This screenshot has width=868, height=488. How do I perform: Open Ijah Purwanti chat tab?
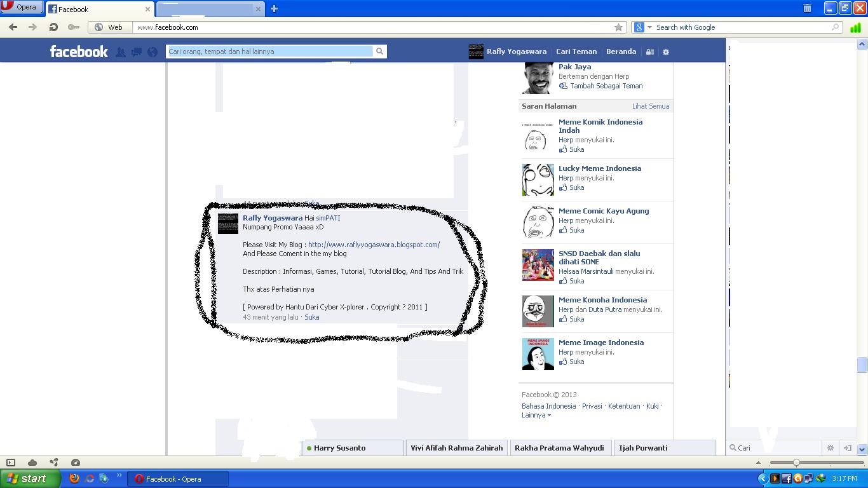[x=665, y=448]
